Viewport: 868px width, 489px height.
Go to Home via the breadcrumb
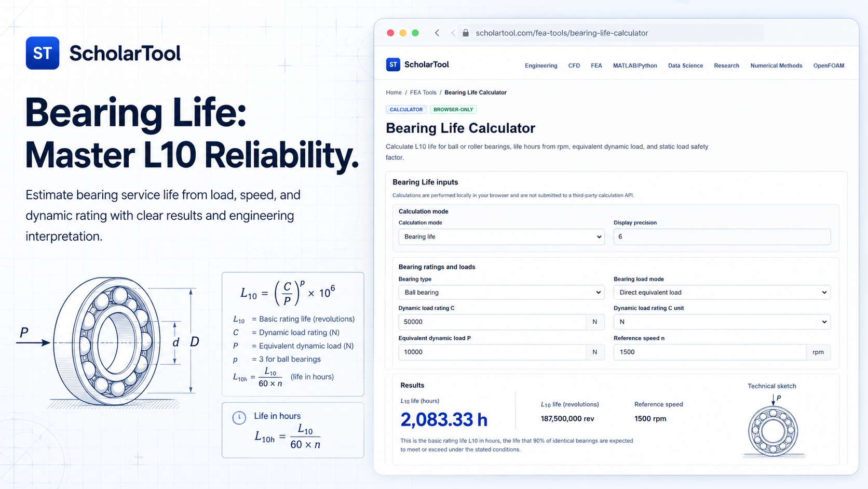coord(394,92)
